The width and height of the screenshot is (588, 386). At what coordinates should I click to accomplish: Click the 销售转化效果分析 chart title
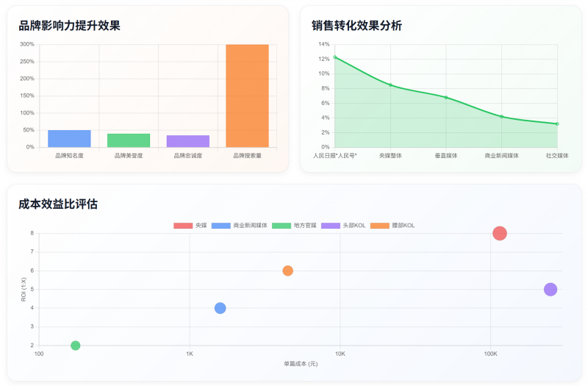356,26
